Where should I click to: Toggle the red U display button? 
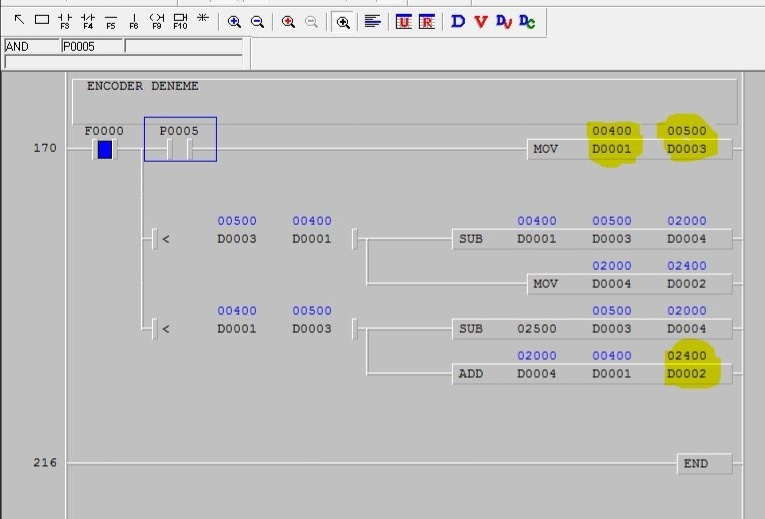(x=403, y=21)
